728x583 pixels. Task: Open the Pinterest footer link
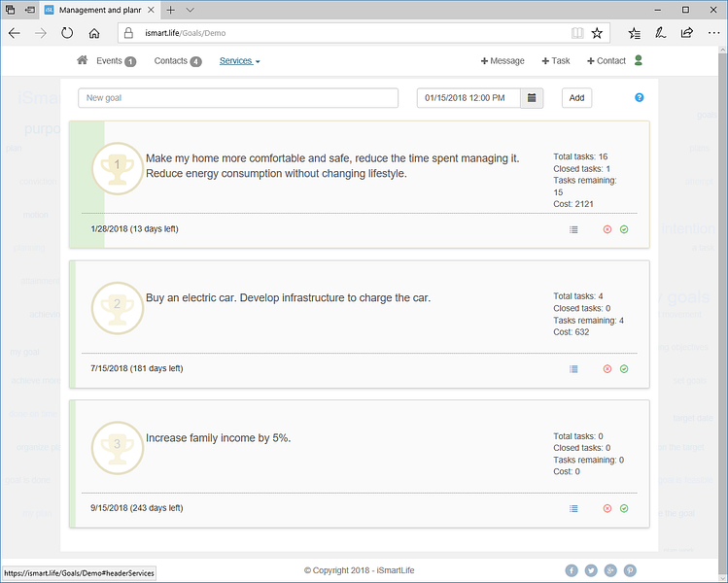630,570
